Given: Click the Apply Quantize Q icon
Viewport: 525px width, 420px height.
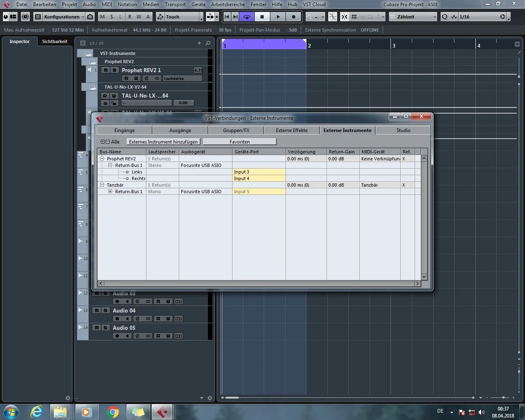Looking at the screenshot, I should [445, 17].
